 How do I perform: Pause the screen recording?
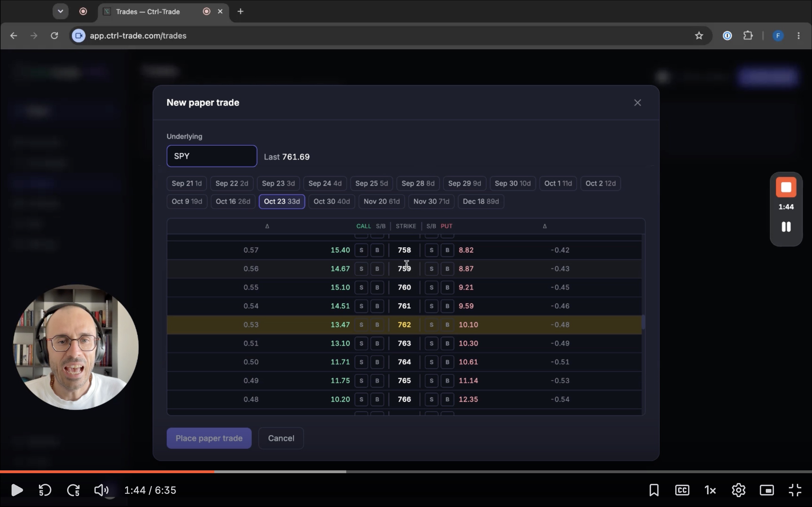click(786, 227)
